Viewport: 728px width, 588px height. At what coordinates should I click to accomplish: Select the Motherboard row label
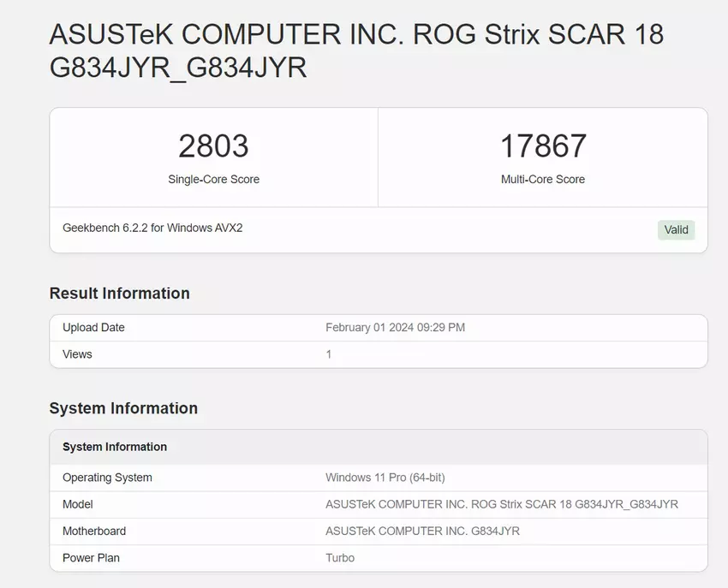point(94,531)
